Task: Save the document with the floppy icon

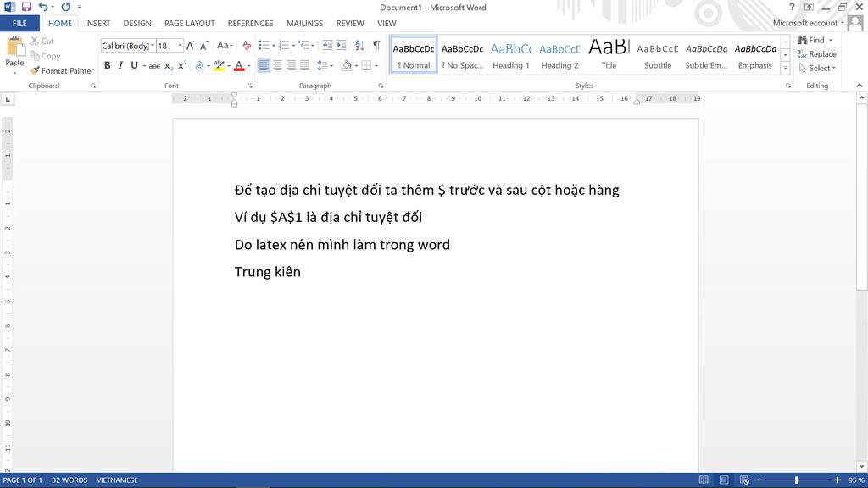Action: tap(26, 7)
